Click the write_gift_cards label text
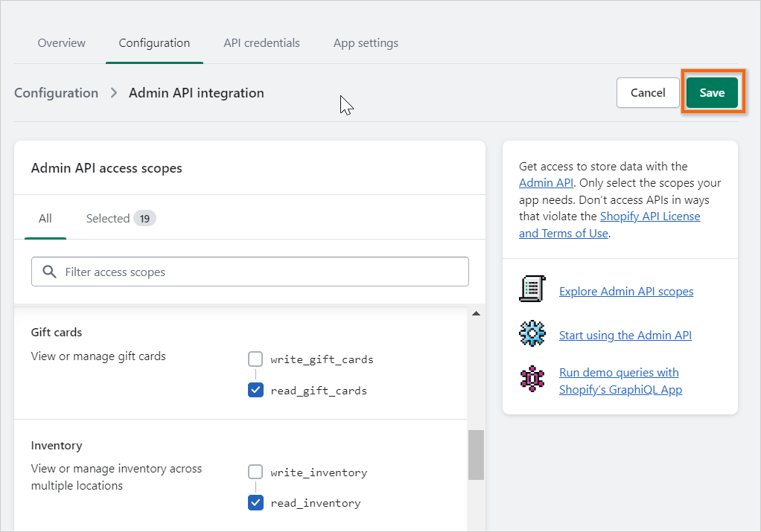Screen dimensions: 761x532 [x=322, y=359]
